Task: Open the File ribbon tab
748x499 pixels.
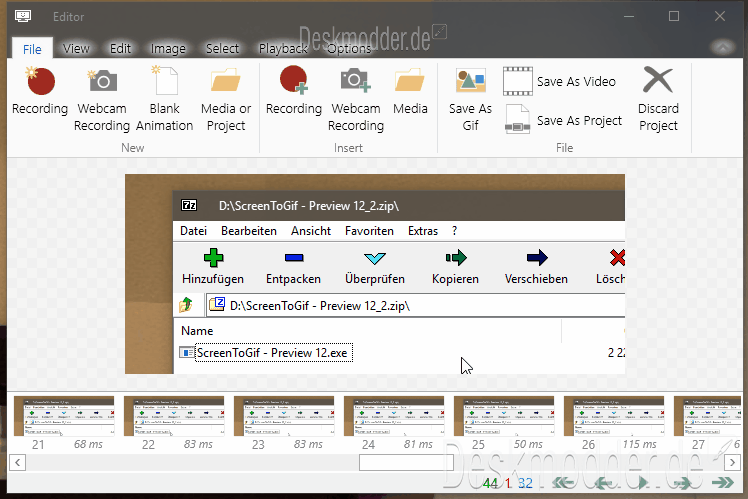Action: click(32, 49)
